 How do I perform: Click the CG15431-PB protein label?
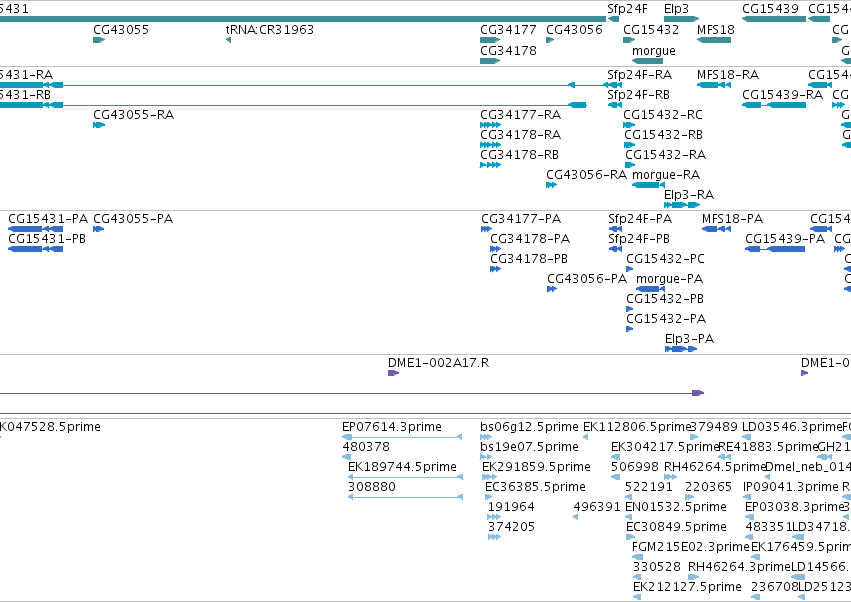click(47, 239)
